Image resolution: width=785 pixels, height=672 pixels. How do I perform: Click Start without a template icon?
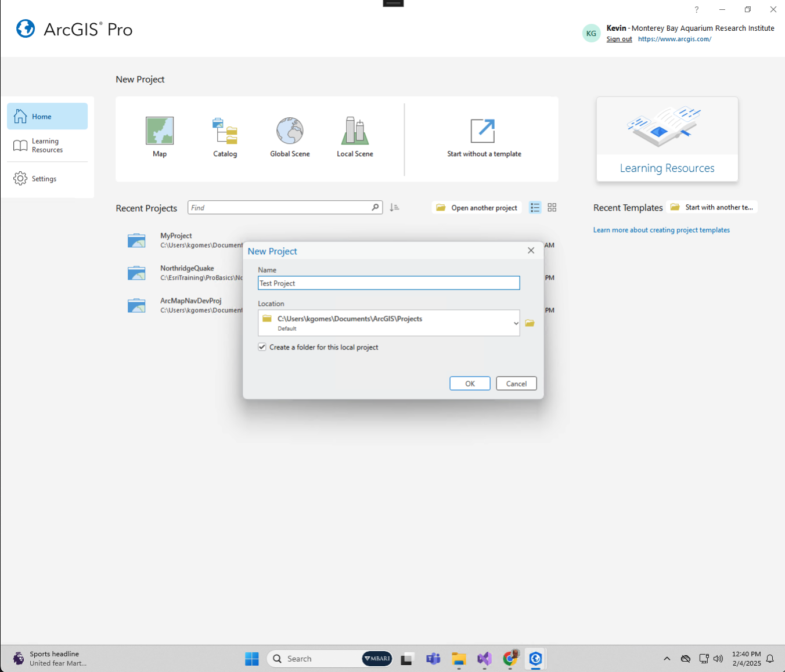(x=483, y=131)
